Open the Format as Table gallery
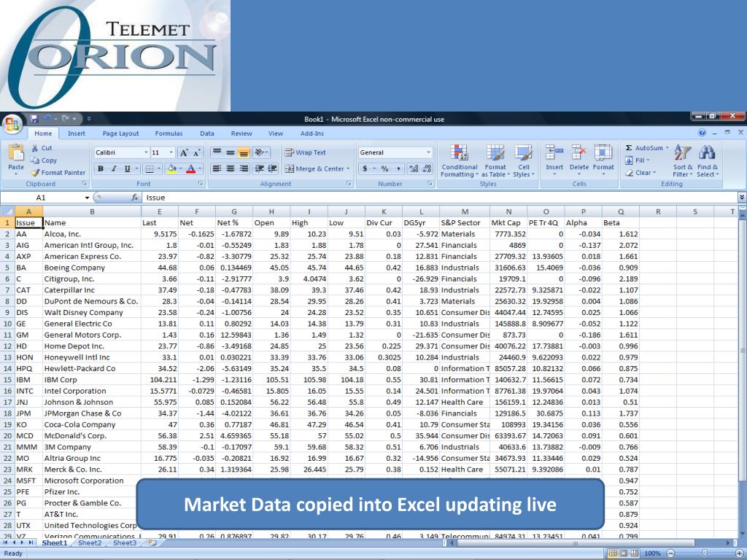 click(x=495, y=161)
